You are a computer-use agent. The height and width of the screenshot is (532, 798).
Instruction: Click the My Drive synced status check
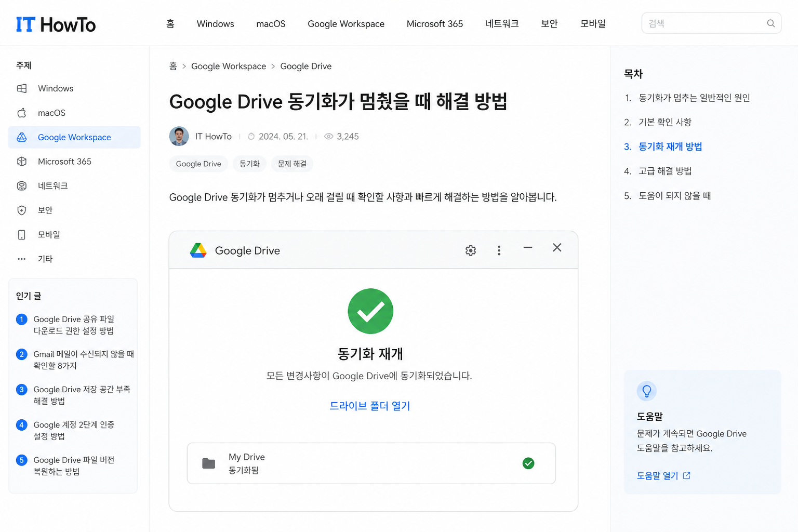[x=528, y=463]
